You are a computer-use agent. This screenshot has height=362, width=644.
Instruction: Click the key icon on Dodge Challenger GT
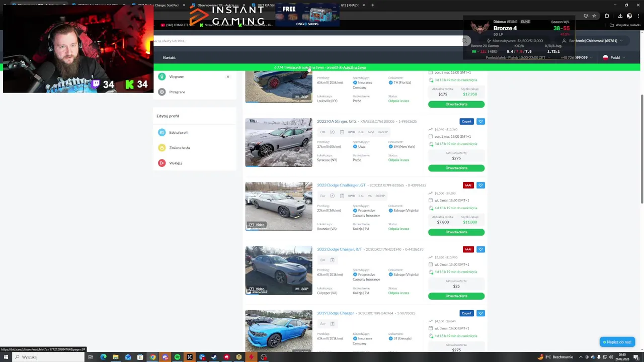point(323,196)
